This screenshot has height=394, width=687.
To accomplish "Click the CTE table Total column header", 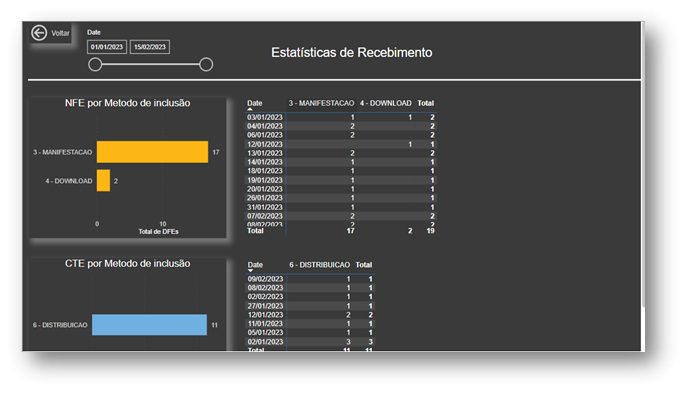I will point(364,265).
